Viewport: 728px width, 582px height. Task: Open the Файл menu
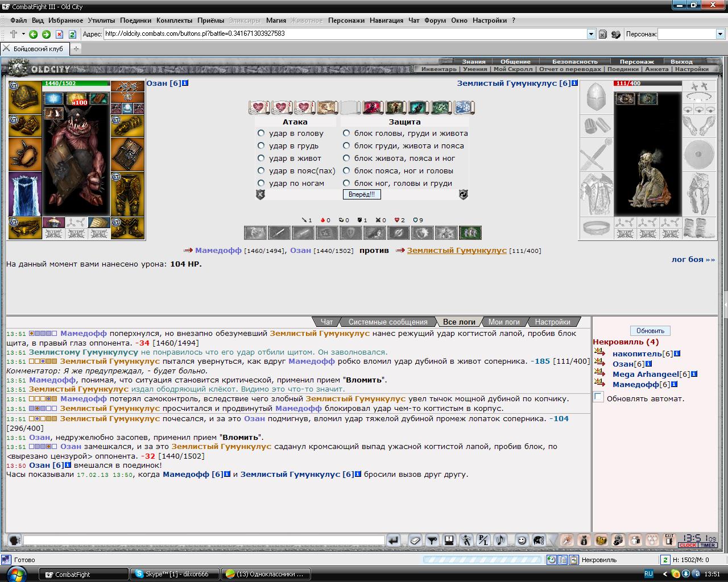click(18, 20)
